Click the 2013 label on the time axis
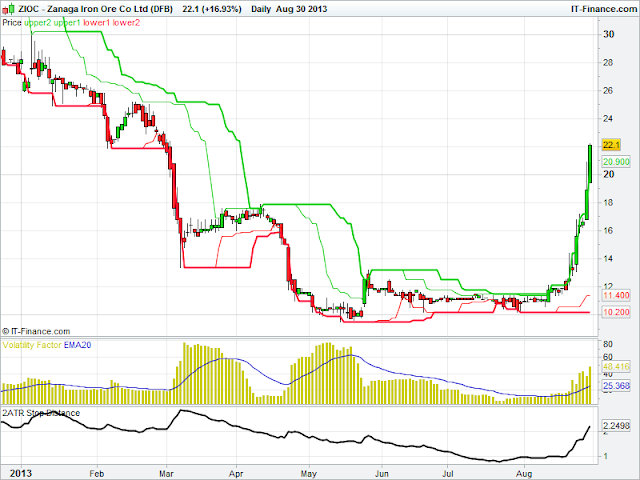 (21, 473)
